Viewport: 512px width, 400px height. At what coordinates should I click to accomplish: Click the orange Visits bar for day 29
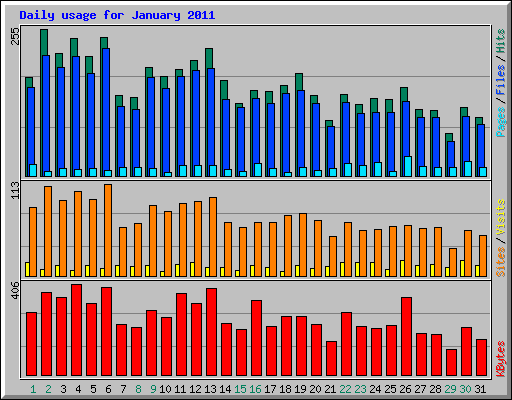click(453, 262)
